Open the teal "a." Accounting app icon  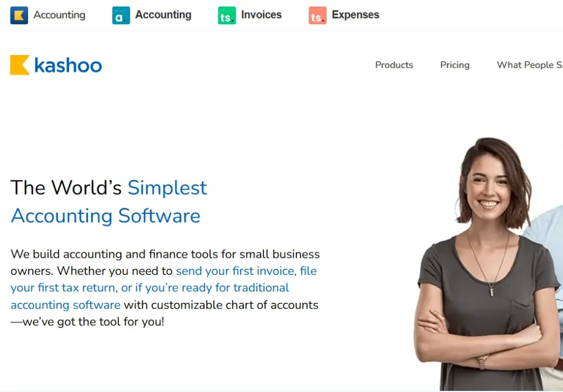120,14
